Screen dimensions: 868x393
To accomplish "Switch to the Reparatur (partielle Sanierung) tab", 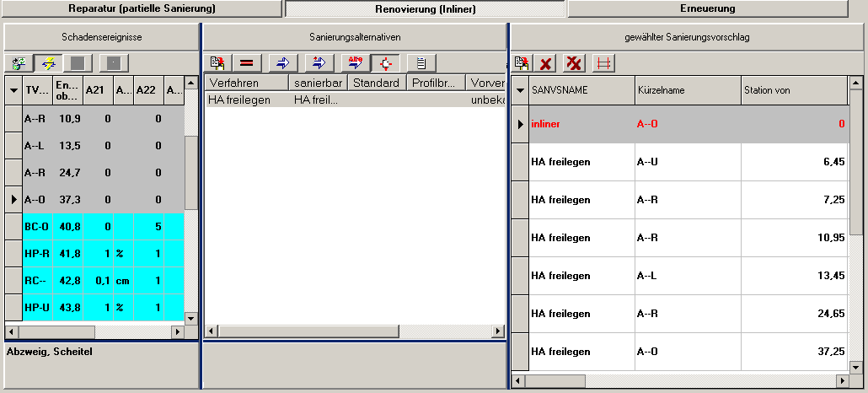I will click(142, 8).
